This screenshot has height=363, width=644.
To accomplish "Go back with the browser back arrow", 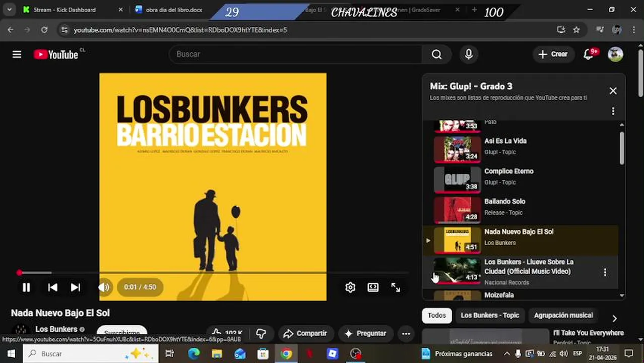I will (11, 30).
